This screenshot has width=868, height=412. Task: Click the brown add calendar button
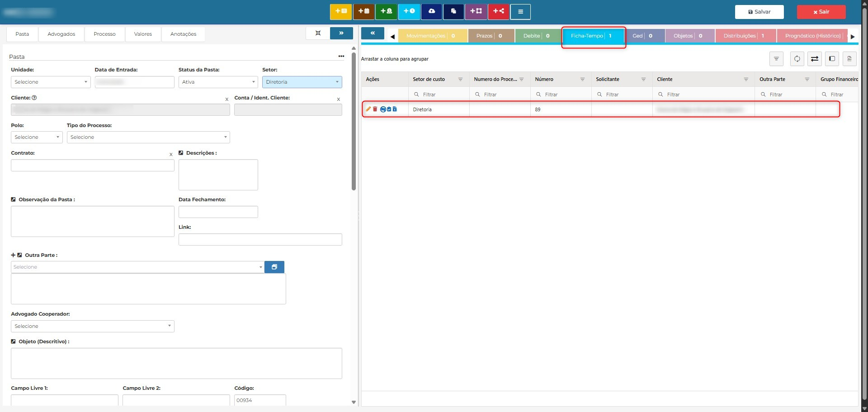pos(363,12)
